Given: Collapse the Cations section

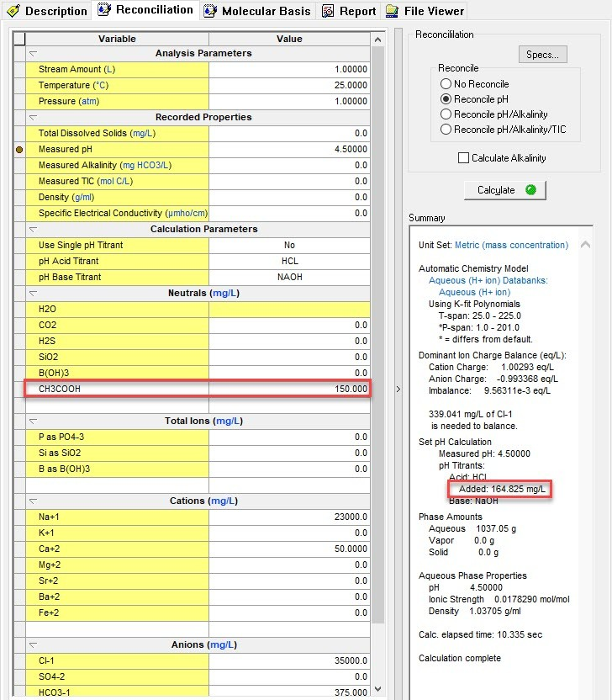Looking at the screenshot, I should pyautogui.click(x=33, y=501).
